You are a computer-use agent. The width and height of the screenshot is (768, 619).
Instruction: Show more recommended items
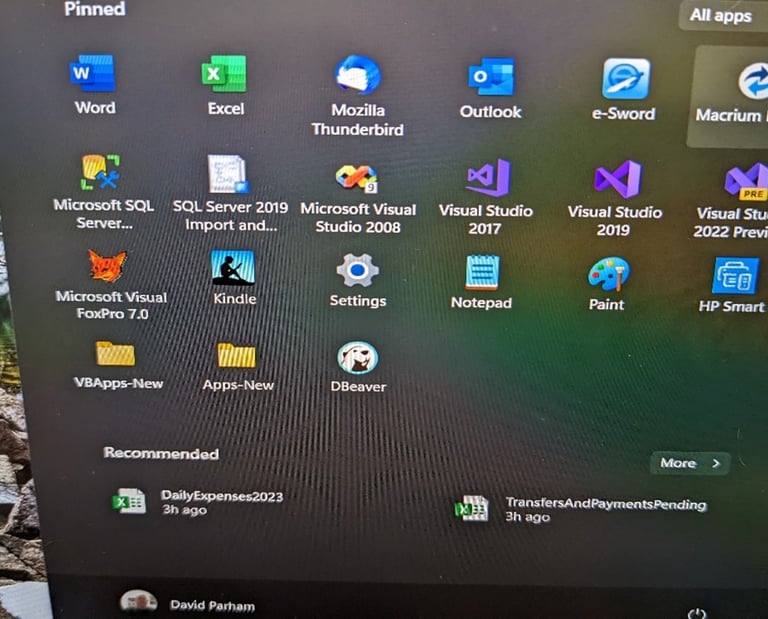(x=690, y=463)
